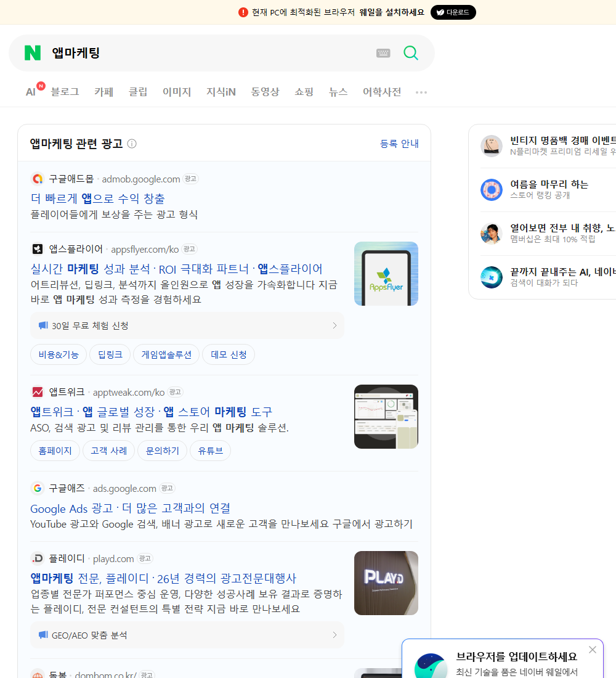Click the 앱트위크 red chart favicon
Screen dimensions: 616x678
[38, 392]
